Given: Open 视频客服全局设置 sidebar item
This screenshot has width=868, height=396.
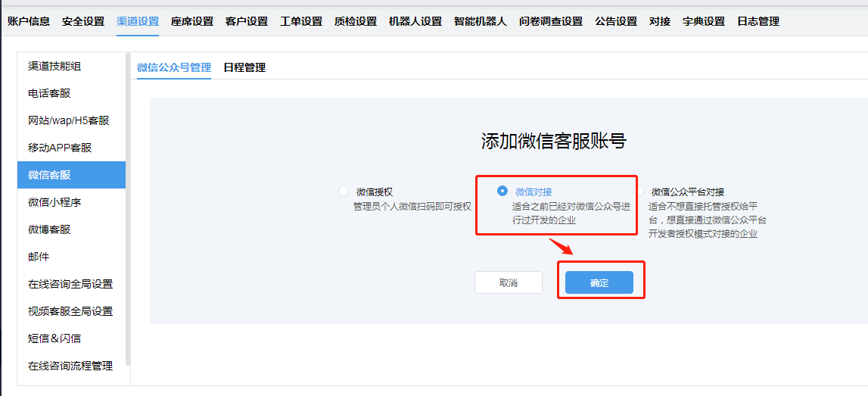Looking at the screenshot, I should (71, 311).
